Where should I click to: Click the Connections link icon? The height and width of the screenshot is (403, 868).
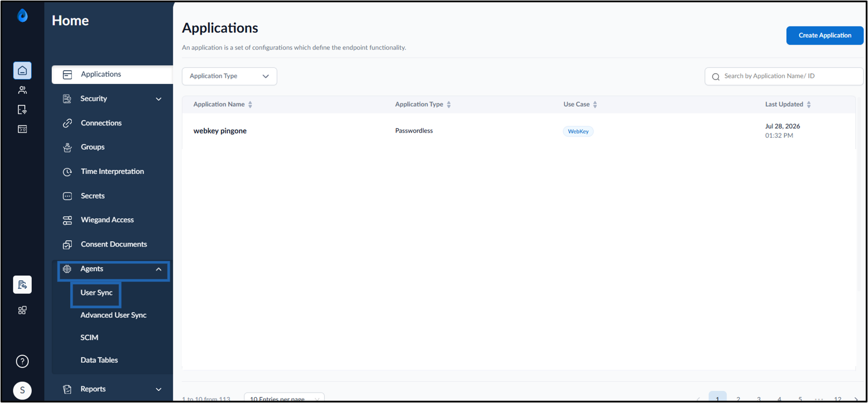tap(67, 123)
